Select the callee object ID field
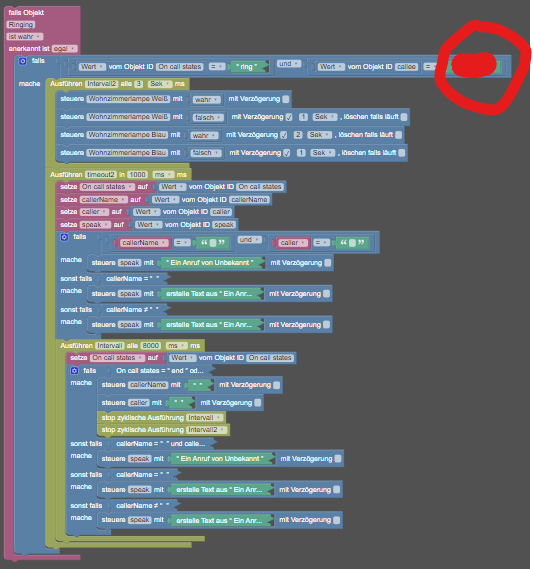Viewport: 533px width, 569px height. click(x=406, y=67)
